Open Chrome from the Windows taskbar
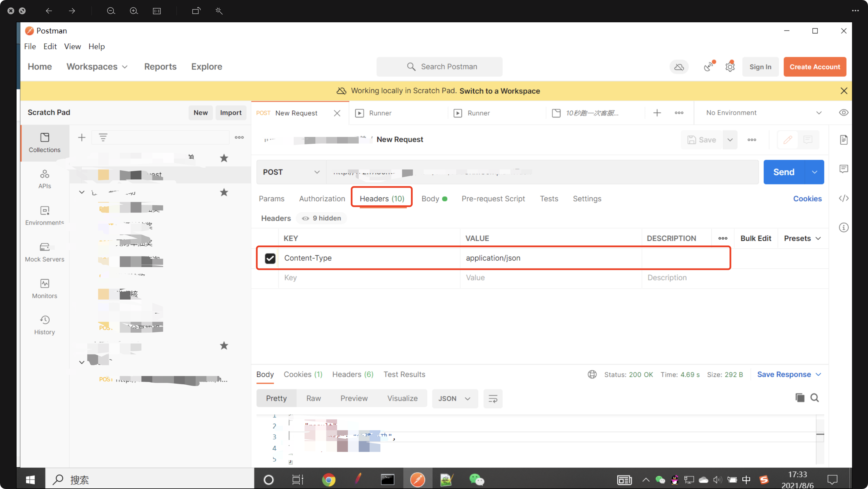This screenshot has width=868, height=489. pyautogui.click(x=328, y=480)
